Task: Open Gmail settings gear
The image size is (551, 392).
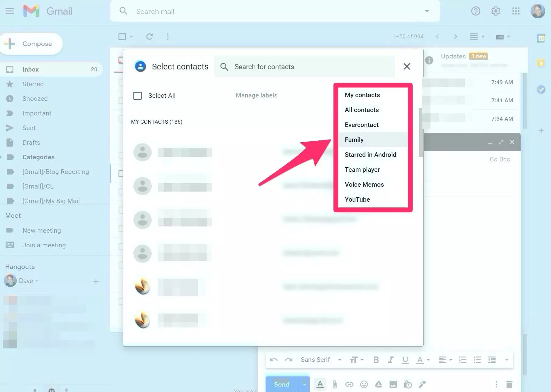Action: tap(496, 11)
